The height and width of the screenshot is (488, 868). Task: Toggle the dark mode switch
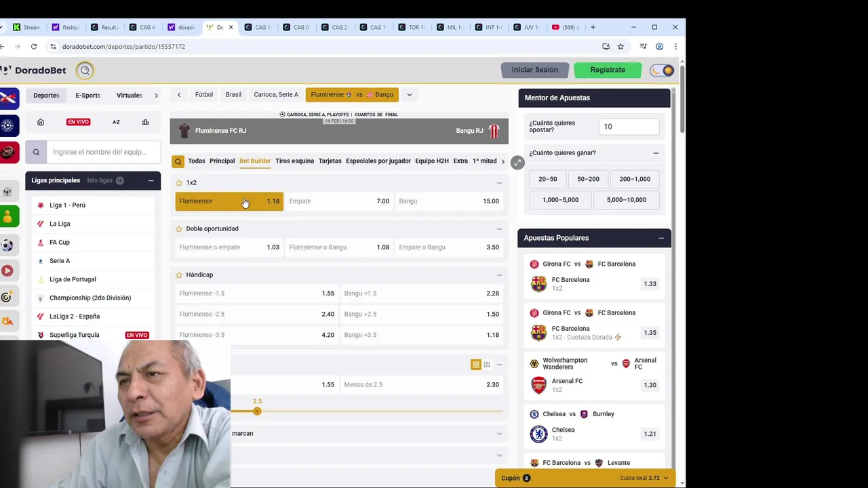[662, 70]
